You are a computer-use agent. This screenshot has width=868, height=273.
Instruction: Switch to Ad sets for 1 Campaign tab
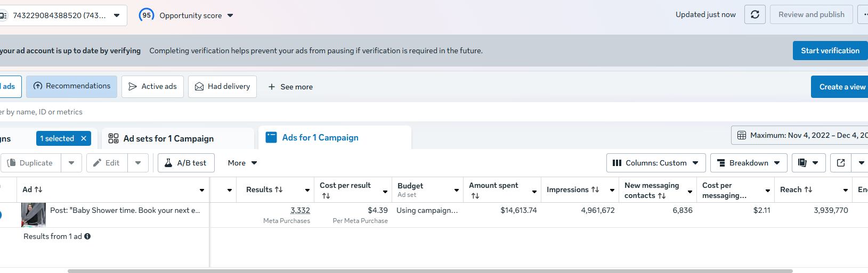168,138
